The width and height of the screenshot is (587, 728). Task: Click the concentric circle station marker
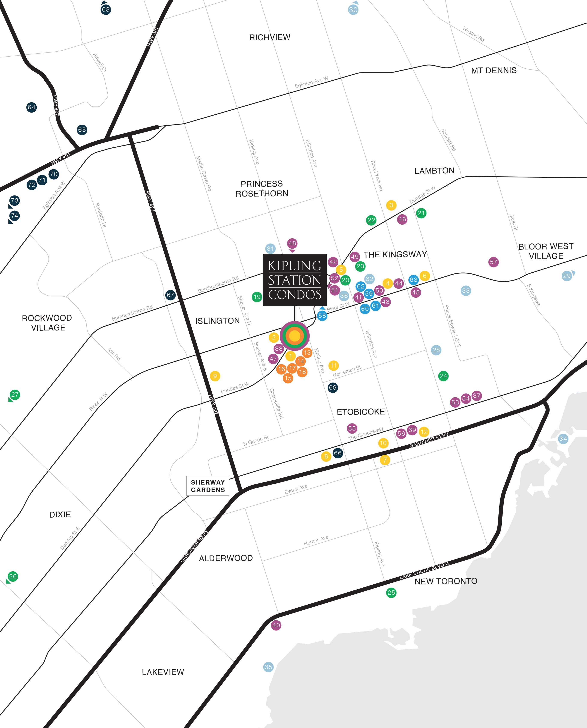[x=295, y=336]
